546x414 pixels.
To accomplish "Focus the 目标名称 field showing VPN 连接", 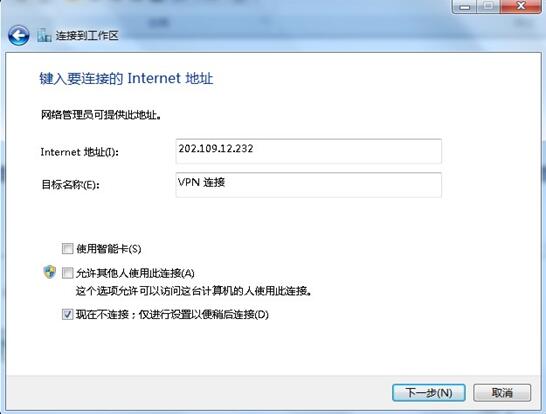I will click(309, 185).
